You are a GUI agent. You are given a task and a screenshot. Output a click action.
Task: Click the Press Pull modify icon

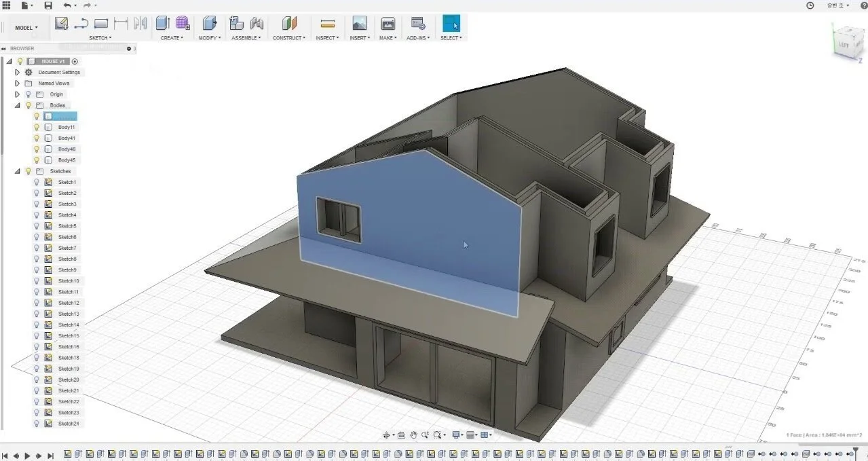click(210, 24)
